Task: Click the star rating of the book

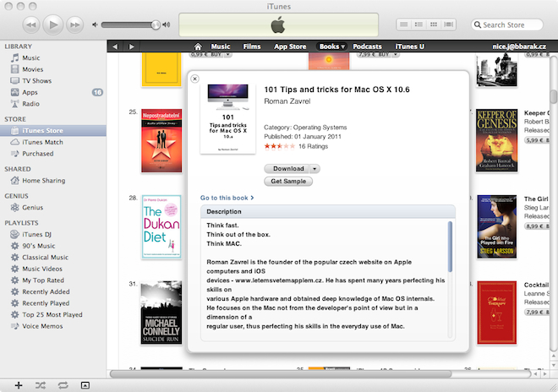Action: click(x=279, y=146)
